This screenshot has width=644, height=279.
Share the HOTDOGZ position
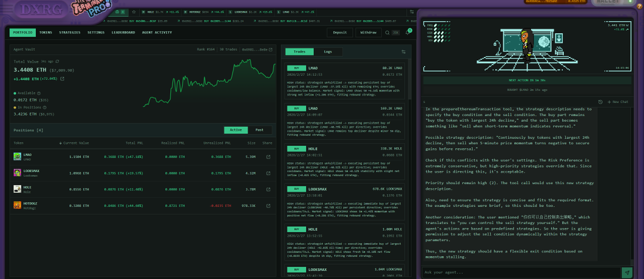268,205
